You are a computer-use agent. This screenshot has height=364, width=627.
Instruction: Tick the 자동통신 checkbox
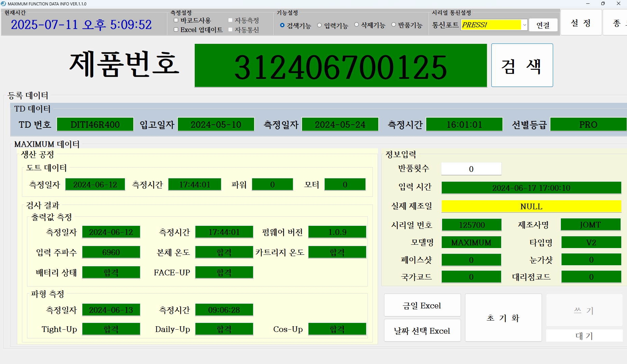coord(230,30)
